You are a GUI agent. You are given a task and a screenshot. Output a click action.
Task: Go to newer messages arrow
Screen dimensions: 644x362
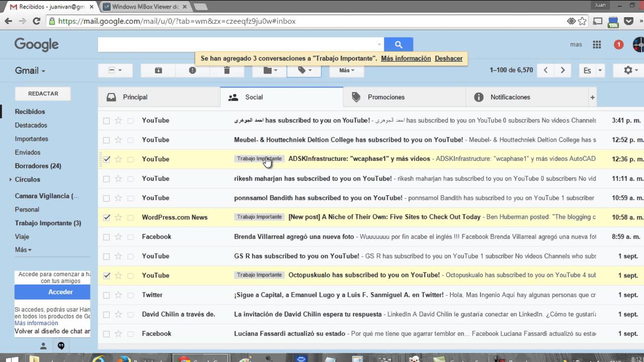tap(546, 70)
